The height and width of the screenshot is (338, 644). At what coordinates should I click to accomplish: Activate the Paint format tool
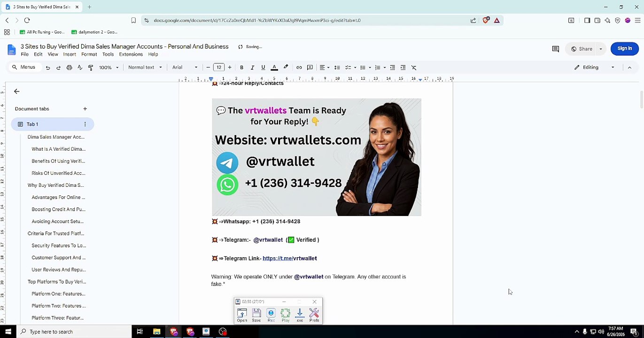[91, 68]
